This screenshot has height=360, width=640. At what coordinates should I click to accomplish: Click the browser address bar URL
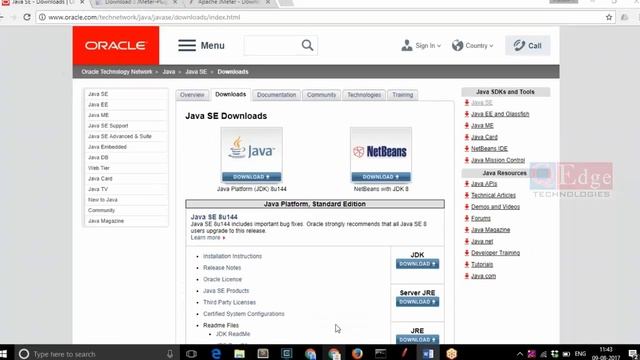click(x=144, y=17)
